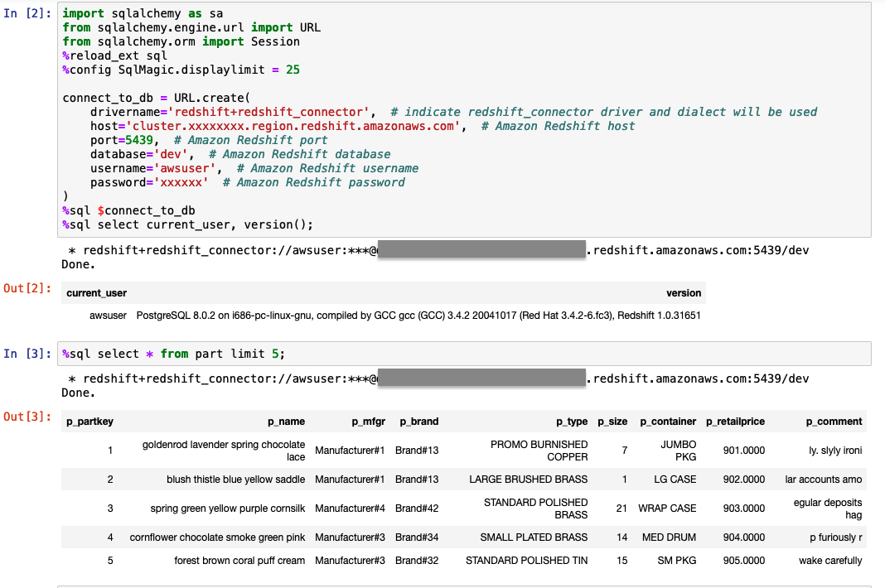Click the Out[2] output prompt
The width and height of the screenshot is (885, 588).
[x=27, y=288]
